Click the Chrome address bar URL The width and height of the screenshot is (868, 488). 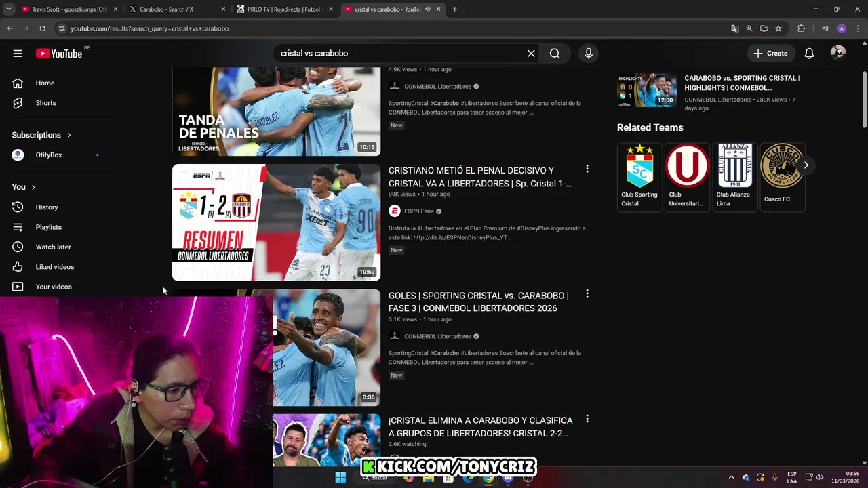coord(150,28)
